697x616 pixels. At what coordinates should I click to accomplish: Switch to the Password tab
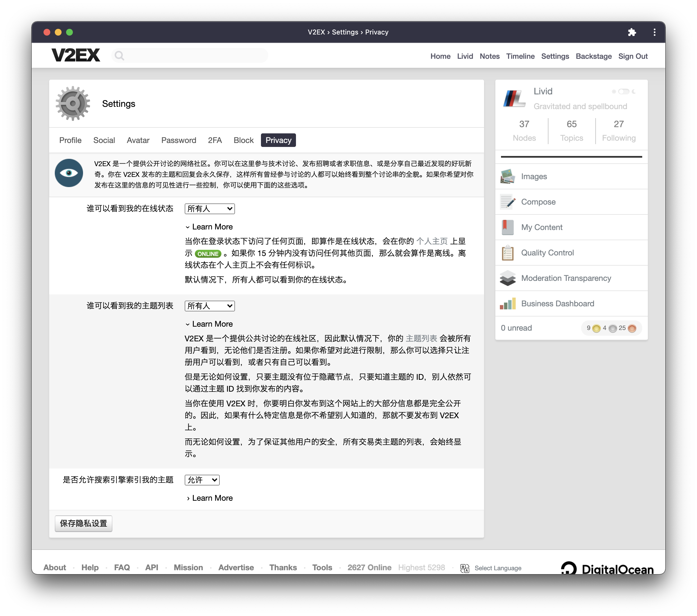tap(178, 140)
